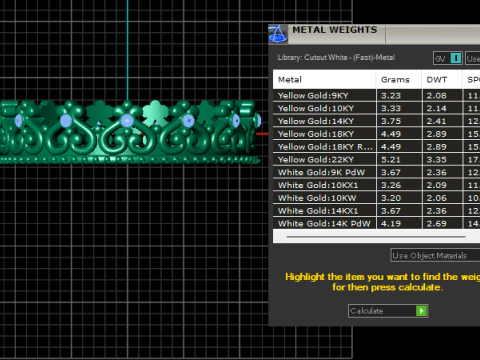The height and width of the screenshot is (360, 480).
Task: Click the Metal column header
Action: tap(324, 80)
